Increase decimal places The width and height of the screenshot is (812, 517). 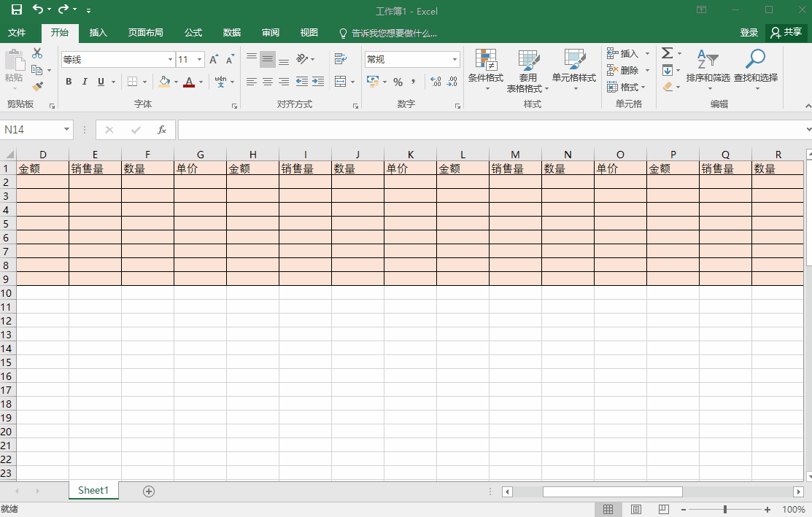pyautogui.click(x=436, y=82)
